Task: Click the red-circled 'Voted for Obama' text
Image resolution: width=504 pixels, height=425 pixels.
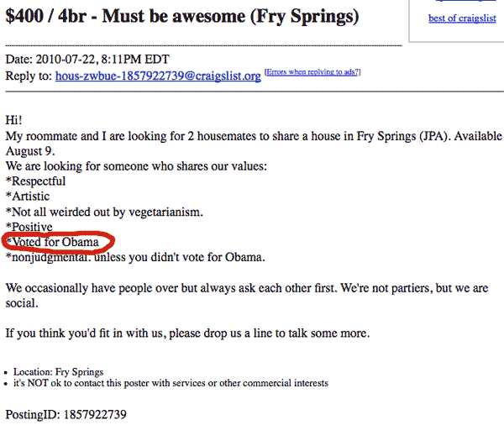Action: coord(53,242)
